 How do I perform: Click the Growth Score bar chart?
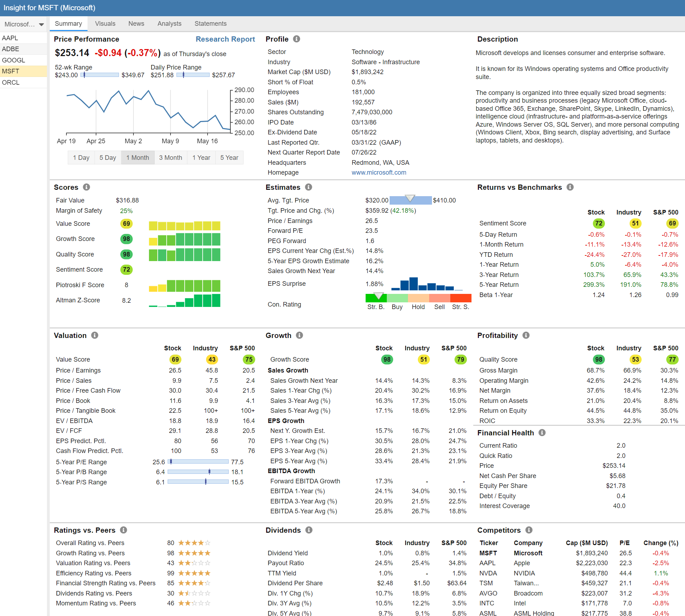[185, 239]
